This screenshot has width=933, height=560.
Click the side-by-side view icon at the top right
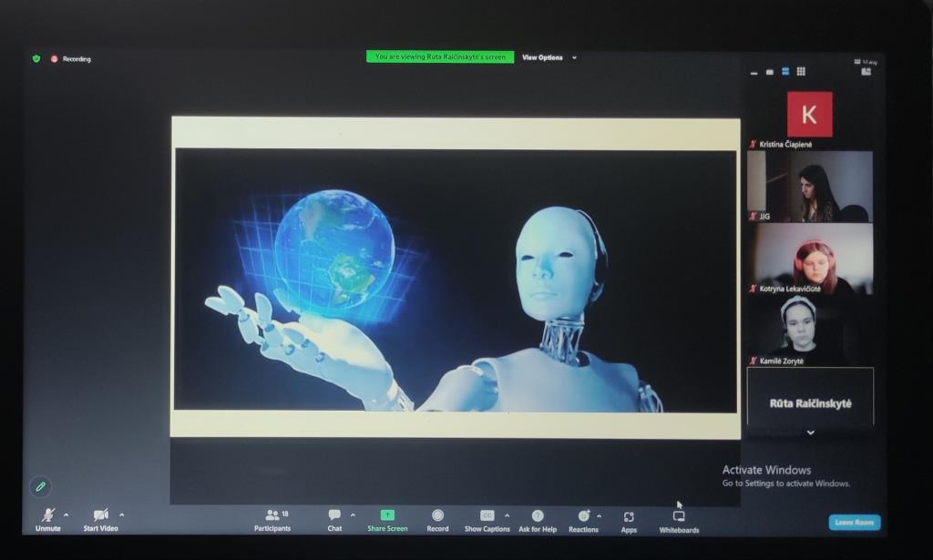pyautogui.click(x=866, y=71)
